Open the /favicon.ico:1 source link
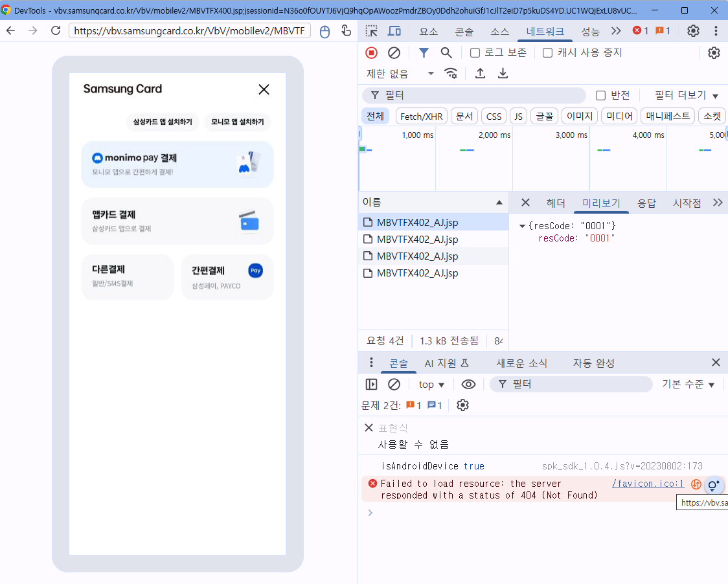This screenshot has width=728, height=584. (648, 484)
